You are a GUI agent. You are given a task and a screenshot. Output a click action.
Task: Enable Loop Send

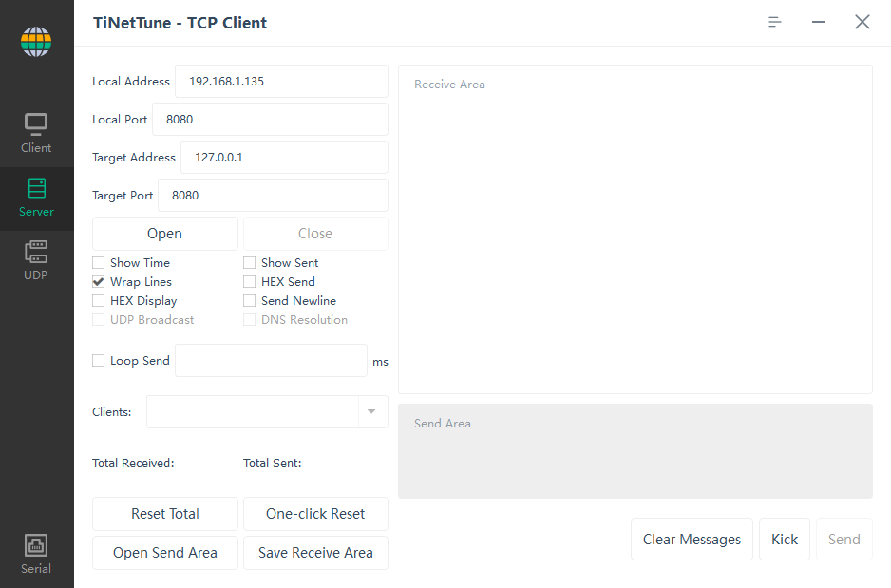pos(98,360)
